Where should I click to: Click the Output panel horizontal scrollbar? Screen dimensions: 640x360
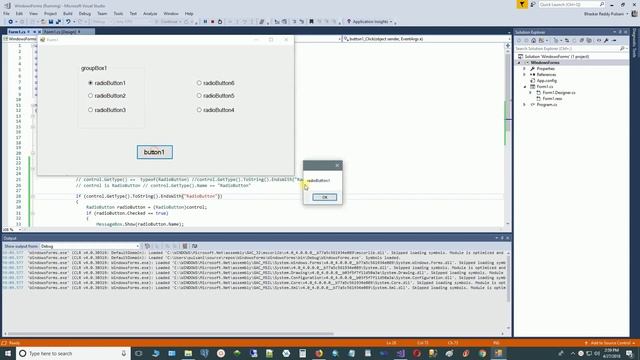coord(171,333)
